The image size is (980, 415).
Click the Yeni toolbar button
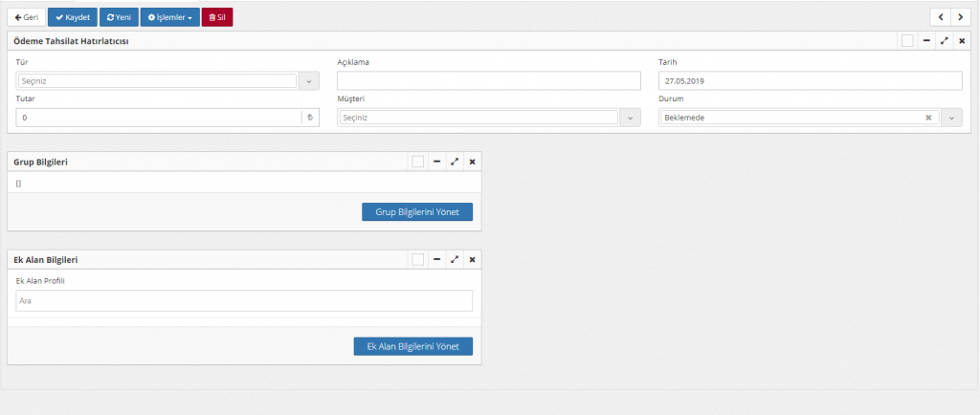pos(119,17)
